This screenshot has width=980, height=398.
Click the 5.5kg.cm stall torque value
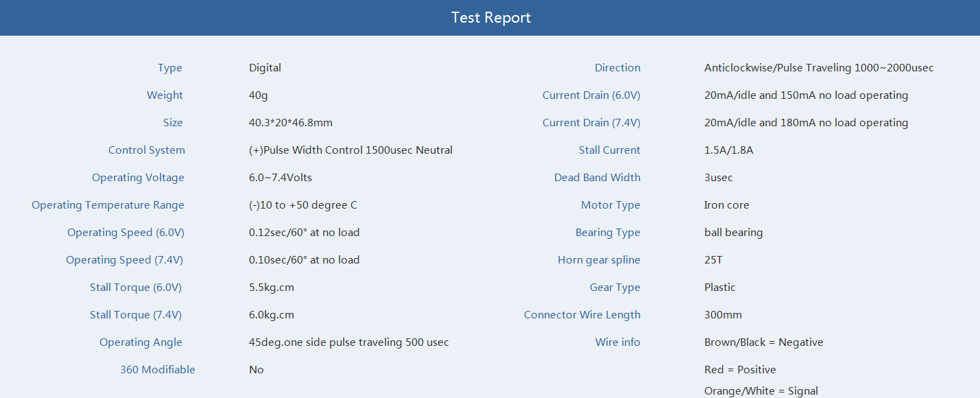coord(272,288)
